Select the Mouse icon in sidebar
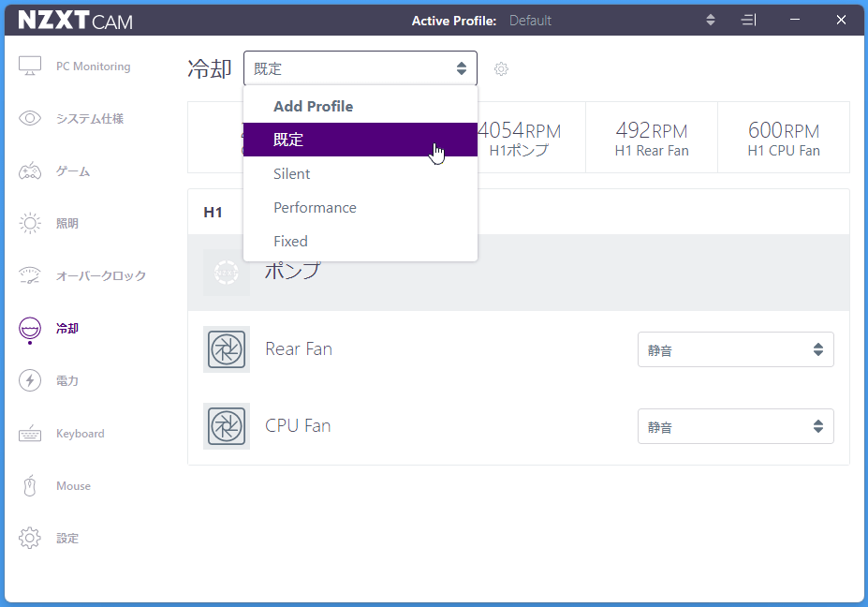This screenshot has height=607, width=868. 30,486
